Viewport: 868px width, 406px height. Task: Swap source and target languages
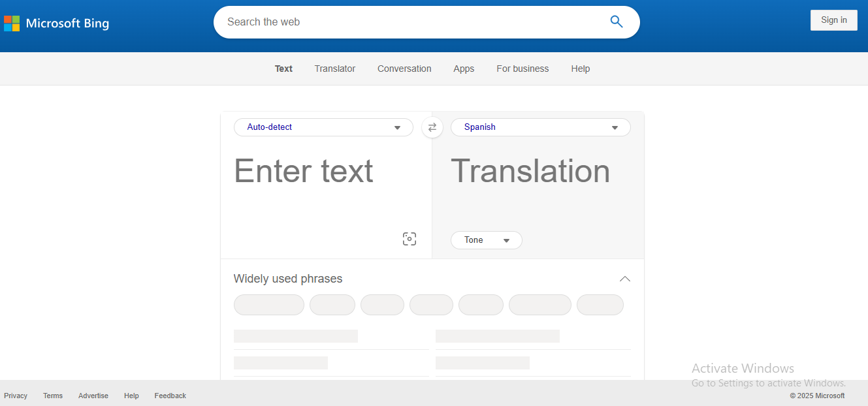[432, 127]
